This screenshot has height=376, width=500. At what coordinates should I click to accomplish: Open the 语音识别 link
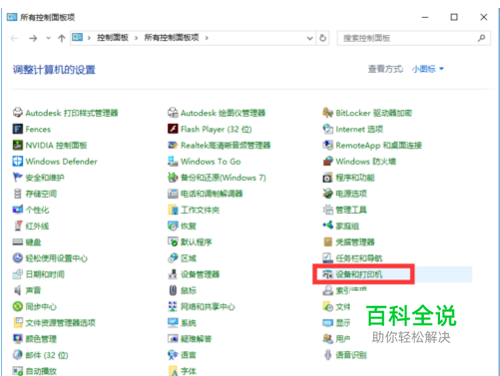pyautogui.click(x=351, y=355)
